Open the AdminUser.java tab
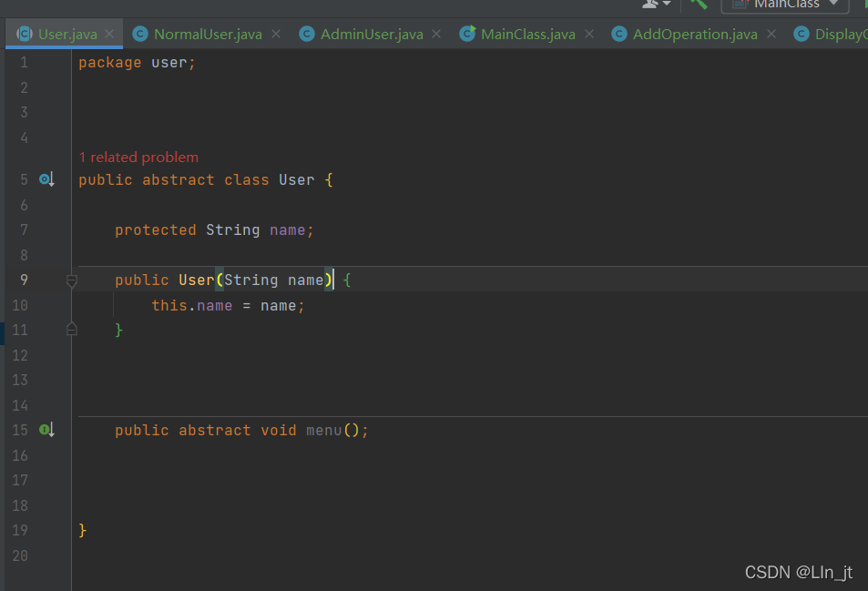Image resolution: width=868 pixels, height=591 pixels. pos(372,35)
